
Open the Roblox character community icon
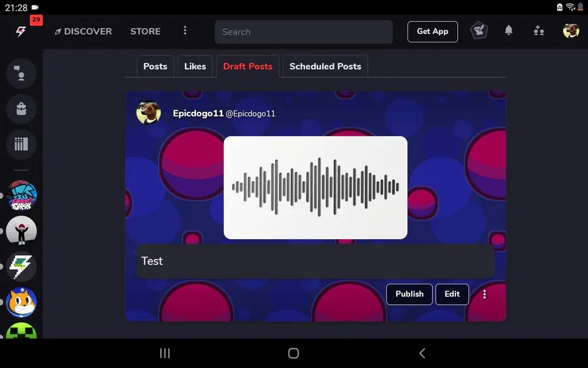(22, 231)
